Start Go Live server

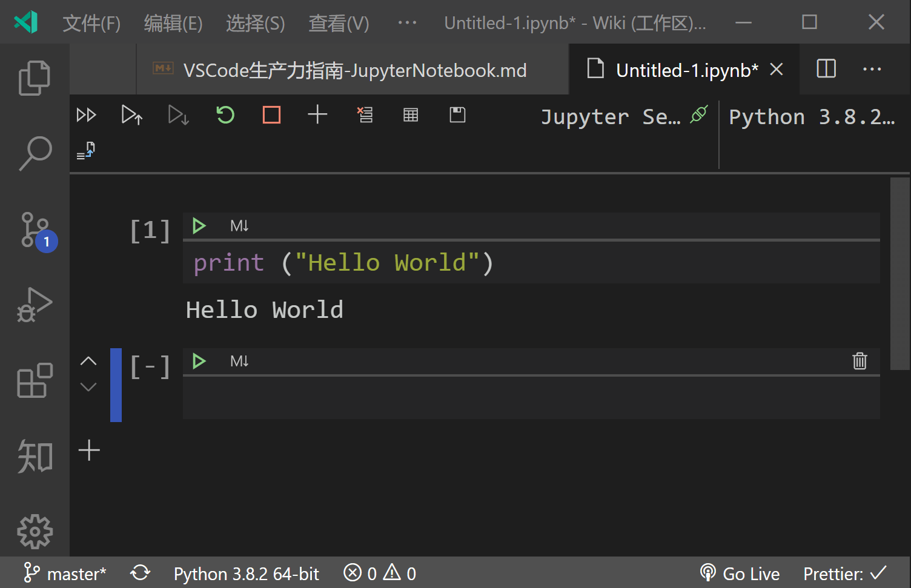740,573
